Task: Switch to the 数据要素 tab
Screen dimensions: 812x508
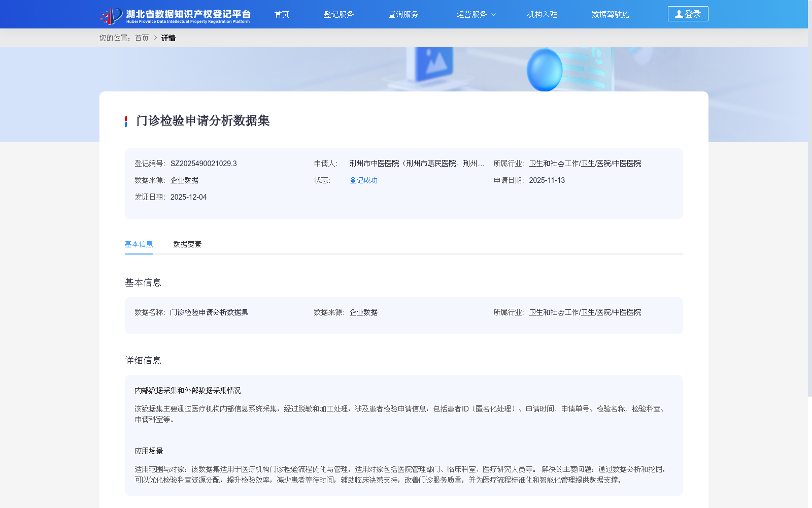Action: [x=187, y=244]
